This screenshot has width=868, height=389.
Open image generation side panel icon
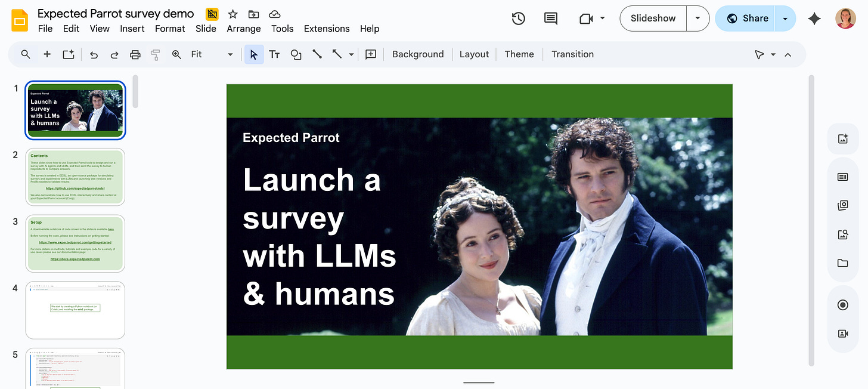843,139
